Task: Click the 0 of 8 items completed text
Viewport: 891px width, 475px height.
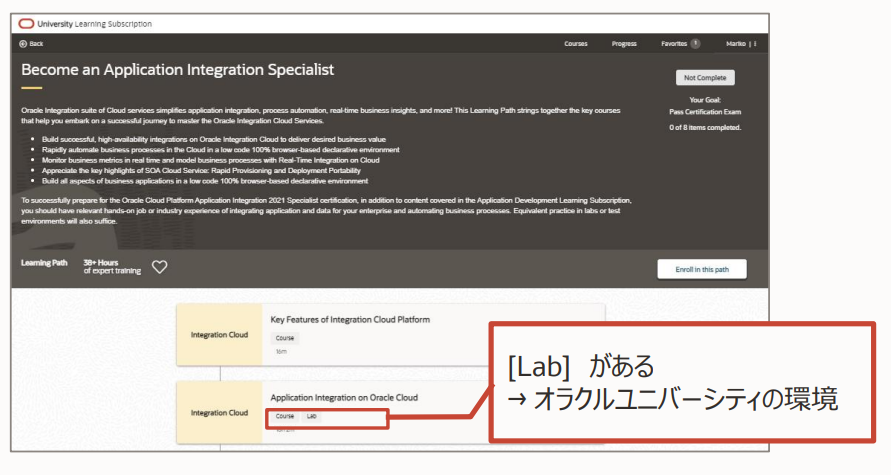Action: [x=705, y=127]
